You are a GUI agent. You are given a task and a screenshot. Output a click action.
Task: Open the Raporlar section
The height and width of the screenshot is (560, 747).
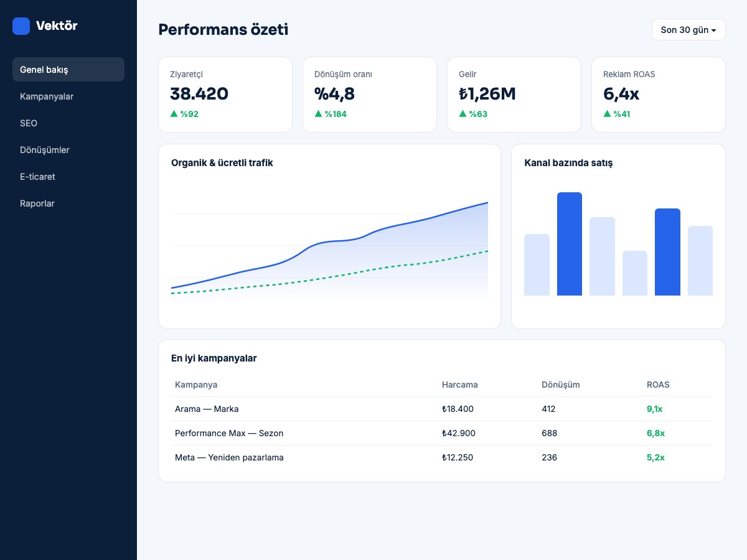click(68, 203)
